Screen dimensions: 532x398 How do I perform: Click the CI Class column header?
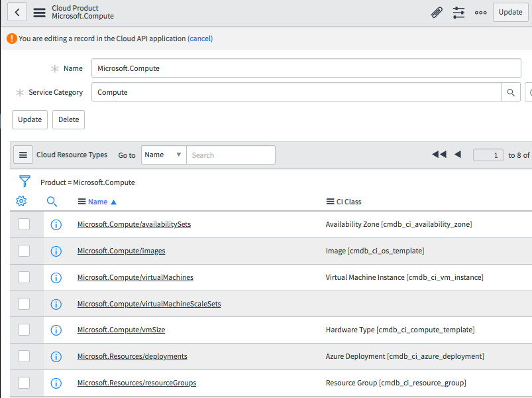(348, 202)
